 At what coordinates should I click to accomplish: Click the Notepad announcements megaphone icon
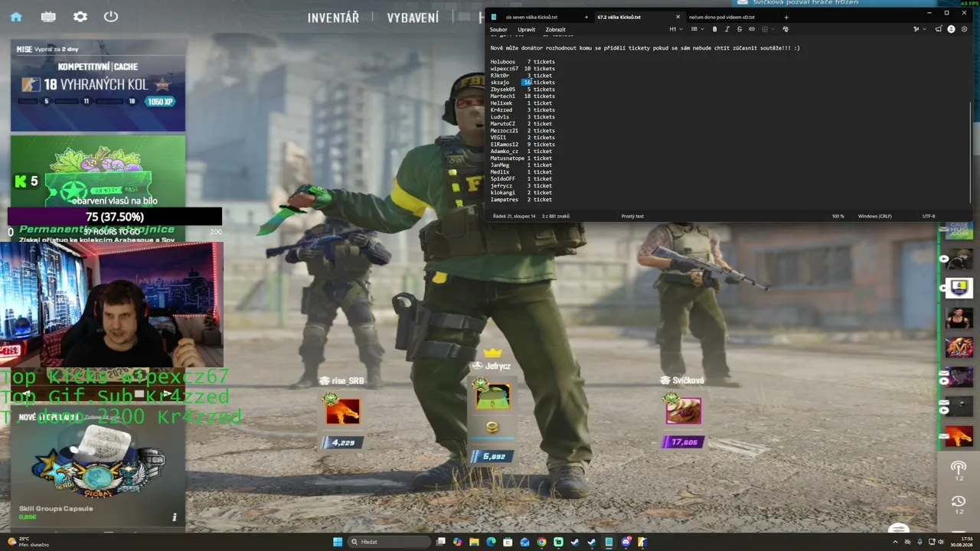[939, 29]
